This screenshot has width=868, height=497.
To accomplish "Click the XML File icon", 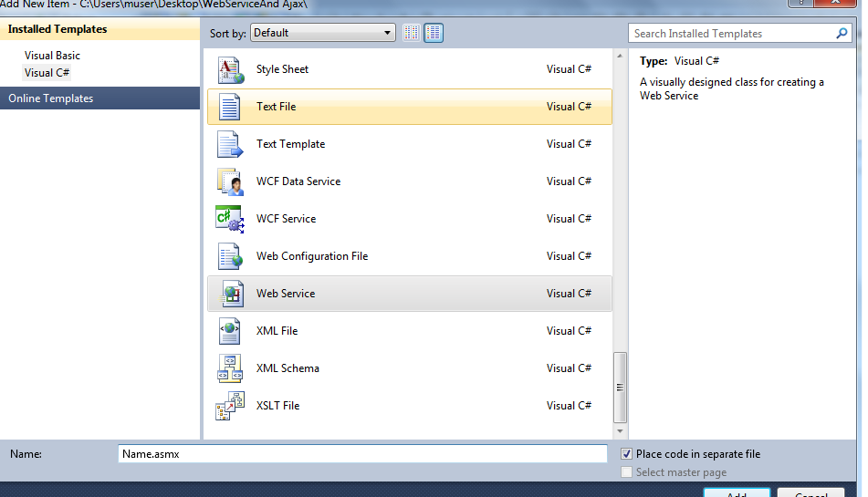I will click(x=229, y=332).
